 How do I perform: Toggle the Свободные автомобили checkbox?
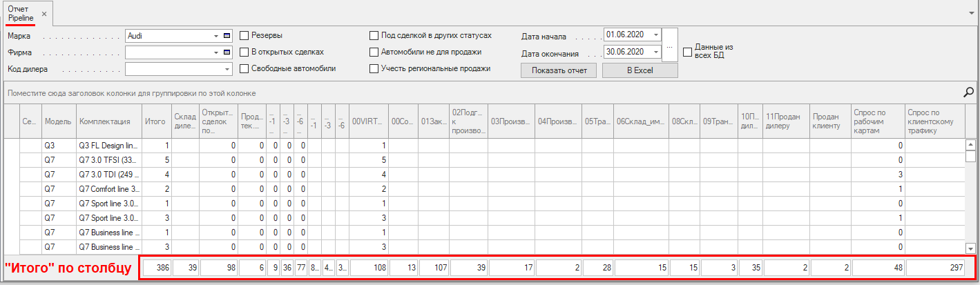(244, 68)
